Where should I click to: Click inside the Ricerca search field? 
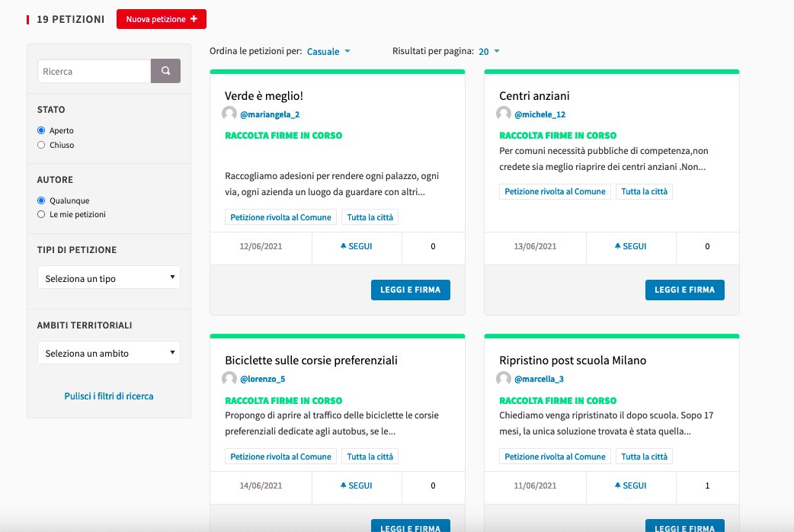coord(94,70)
